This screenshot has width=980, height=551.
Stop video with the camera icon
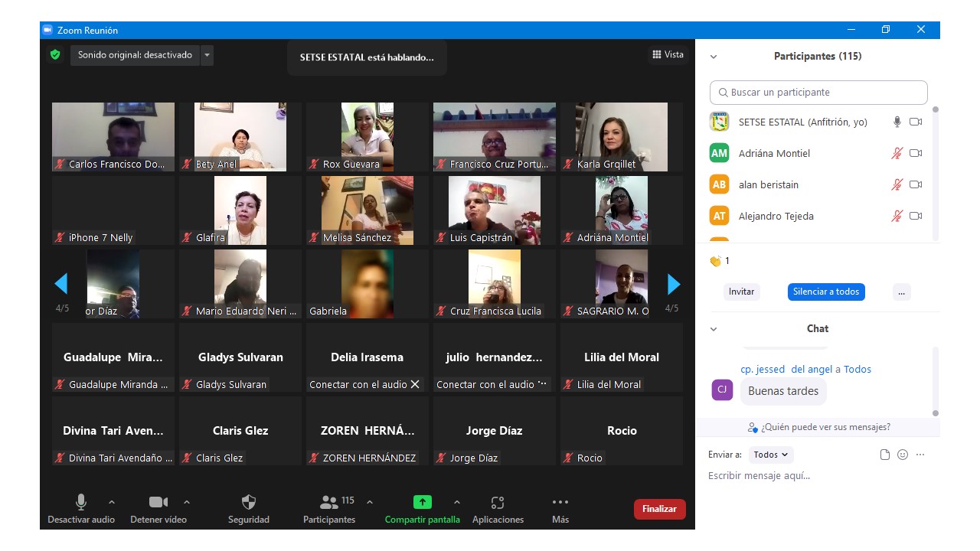click(158, 502)
